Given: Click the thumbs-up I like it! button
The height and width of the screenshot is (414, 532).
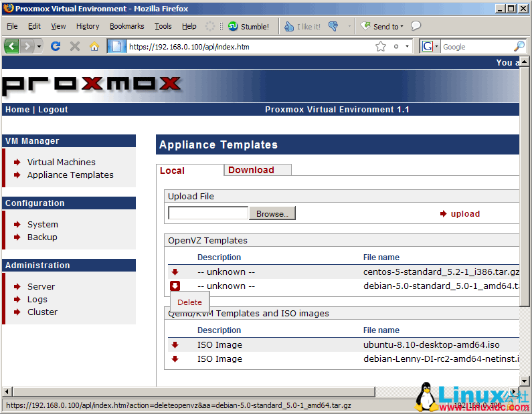Looking at the screenshot, I should [302, 27].
